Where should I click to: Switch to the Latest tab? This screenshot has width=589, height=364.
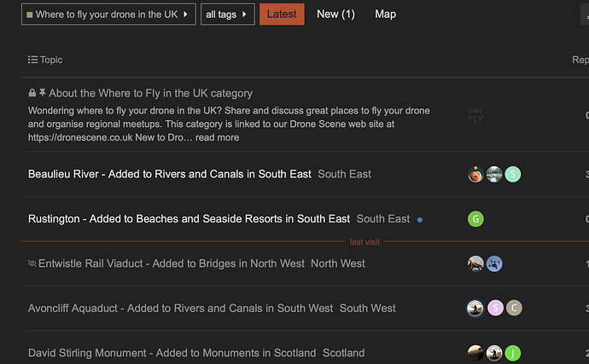(282, 14)
